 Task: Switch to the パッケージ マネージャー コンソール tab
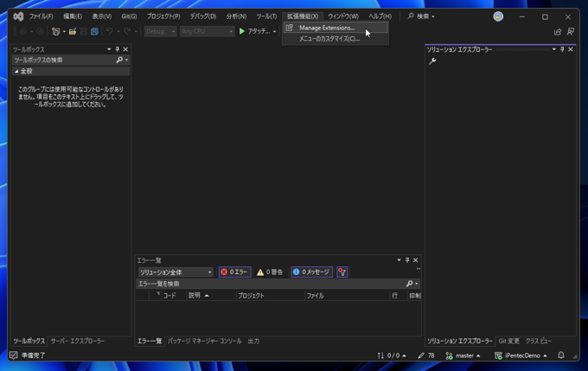(204, 341)
